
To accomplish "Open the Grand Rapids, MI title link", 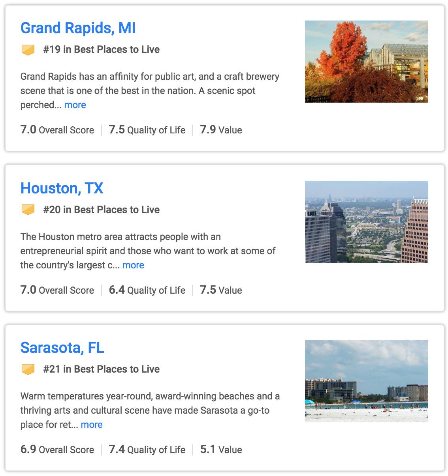I will click(x=78, y=28).
